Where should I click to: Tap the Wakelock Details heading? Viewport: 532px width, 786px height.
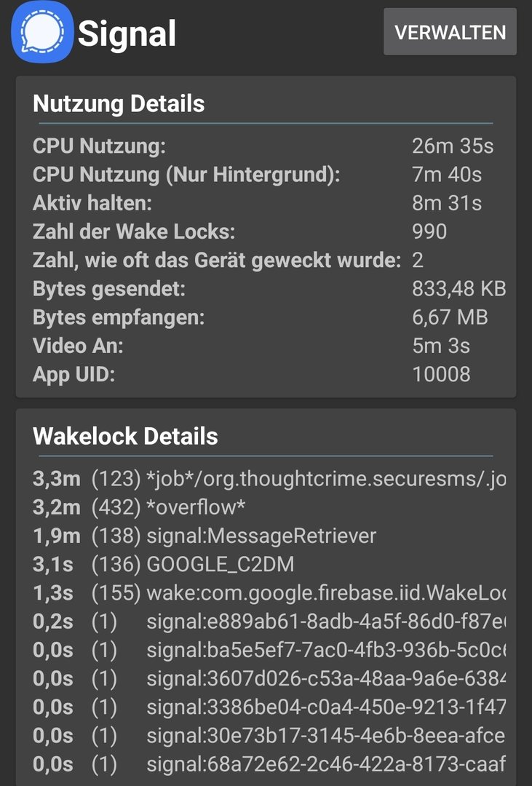[125, 436]
